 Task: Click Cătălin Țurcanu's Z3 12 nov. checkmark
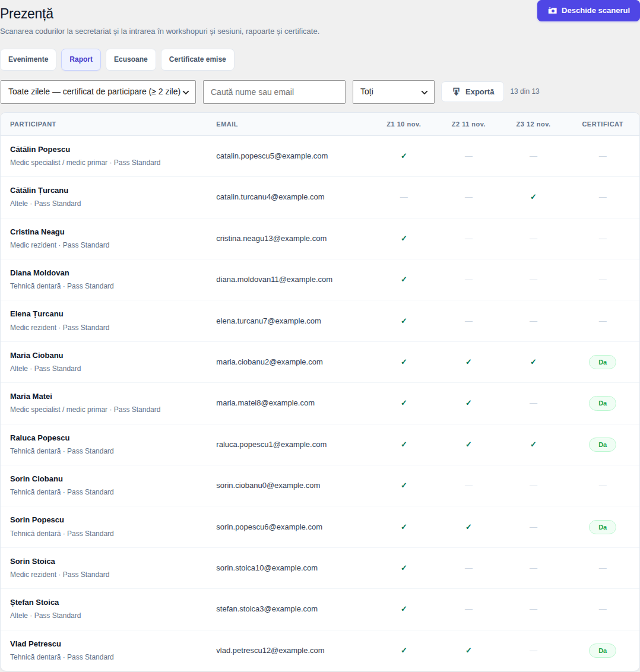coord(533,197)
